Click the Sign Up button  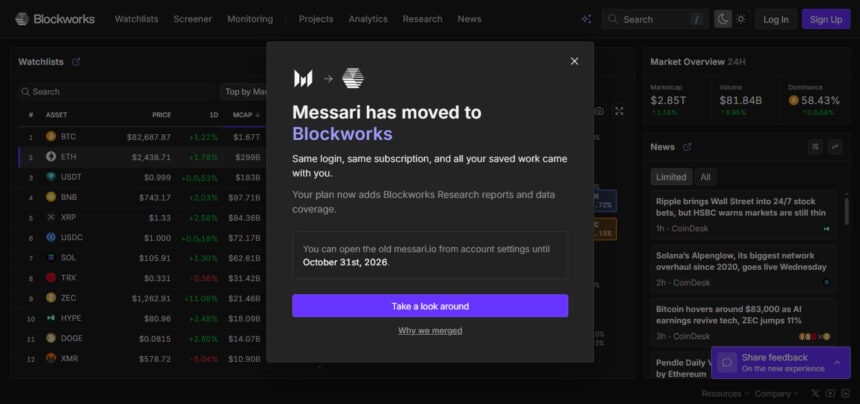pyautogui.click(x=826, y=19)
